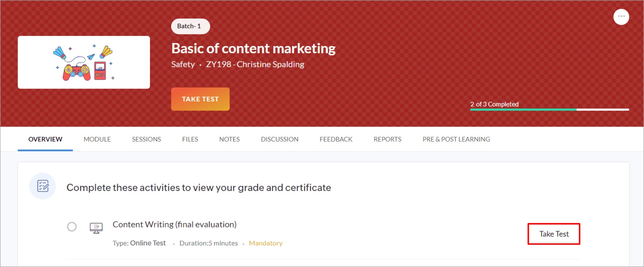The image size is (644, 267).
Task: Switch to the SESSIONS tab
Action: point(146,139)
